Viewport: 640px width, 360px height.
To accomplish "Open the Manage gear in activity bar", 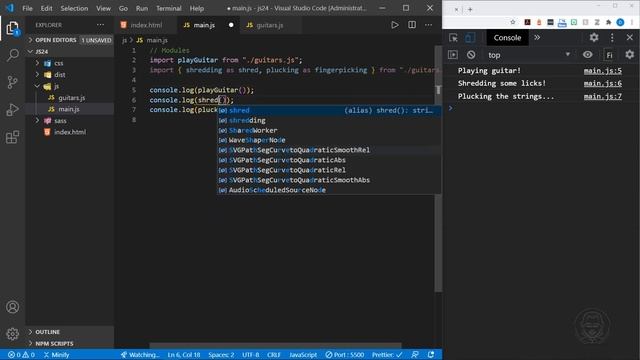I will pyautogui.click(x=12, y=334).
